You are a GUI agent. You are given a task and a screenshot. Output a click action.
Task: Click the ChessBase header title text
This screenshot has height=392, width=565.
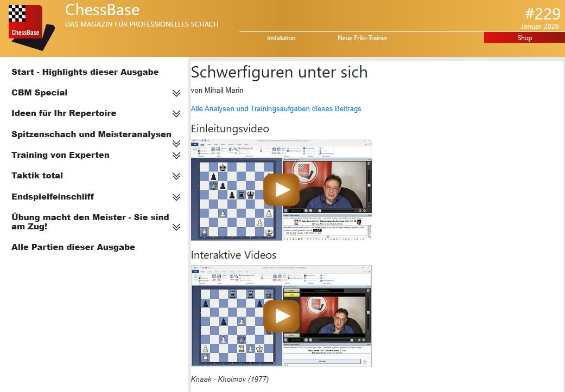102,10
